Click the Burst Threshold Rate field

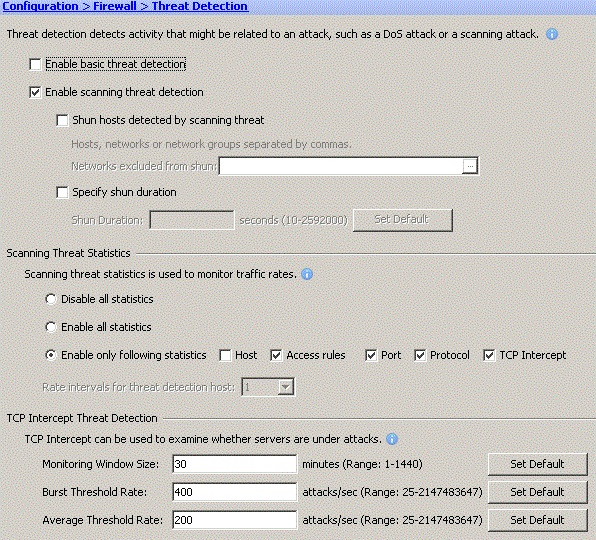point(235,492)
